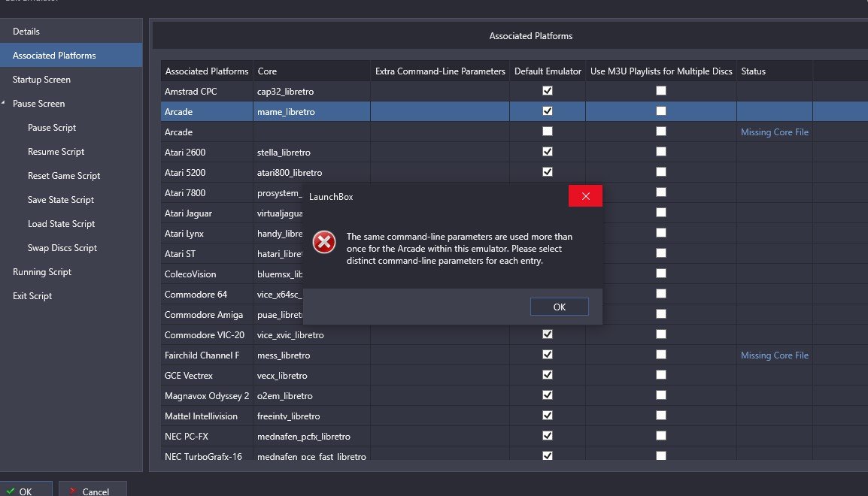Toggle Default Emulator for Atari 5200
Screen dimensions: 868x496
548,172
